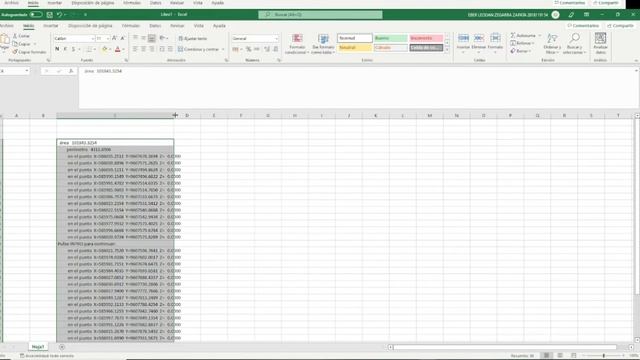The height and width of the screenshot is (360, 640).
Task: Click the increase indent icon
Action: click(170, 49)
